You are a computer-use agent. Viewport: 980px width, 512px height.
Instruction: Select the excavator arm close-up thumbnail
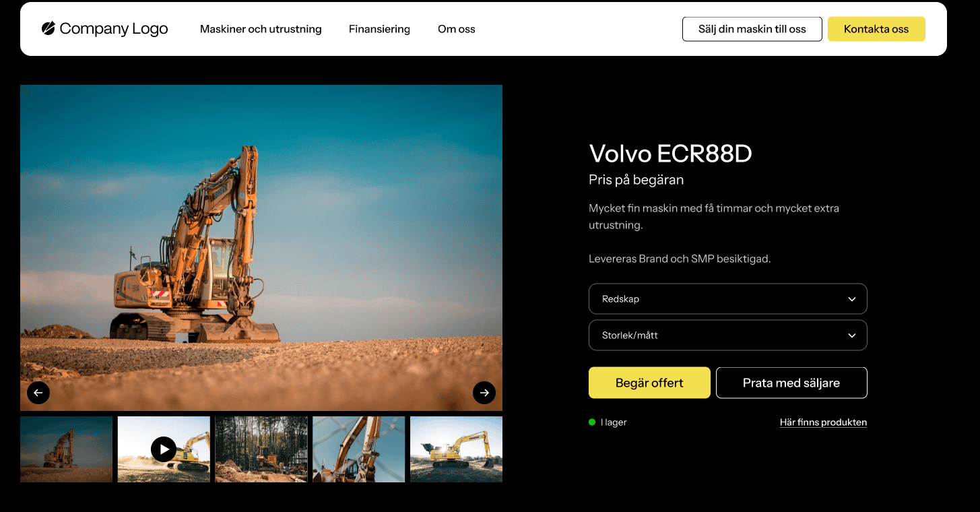click(x=359, y=449)
